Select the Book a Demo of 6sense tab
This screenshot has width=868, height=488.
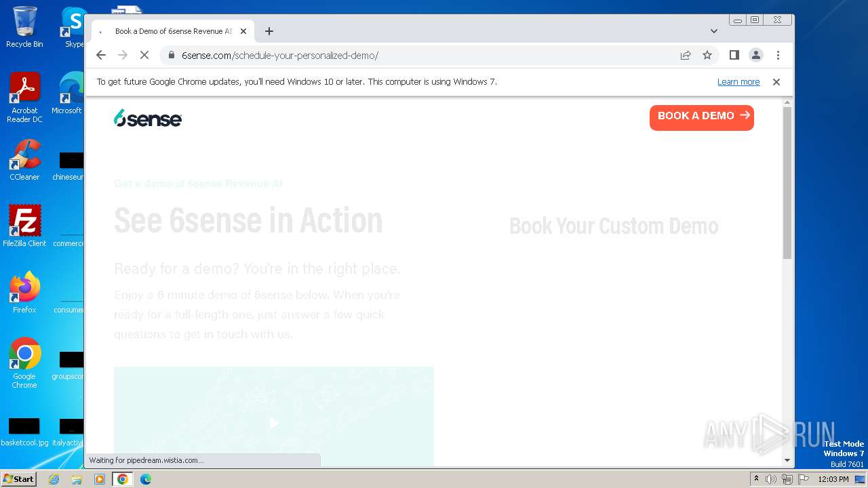[173, 31]
